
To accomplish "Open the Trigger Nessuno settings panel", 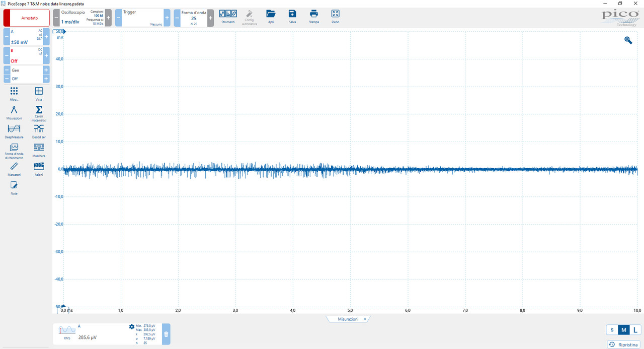I will coord(142,18).
